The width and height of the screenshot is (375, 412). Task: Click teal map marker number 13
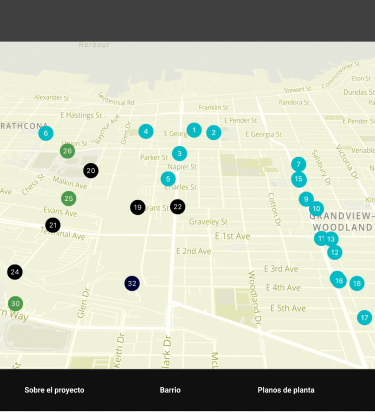click(332, 239)
